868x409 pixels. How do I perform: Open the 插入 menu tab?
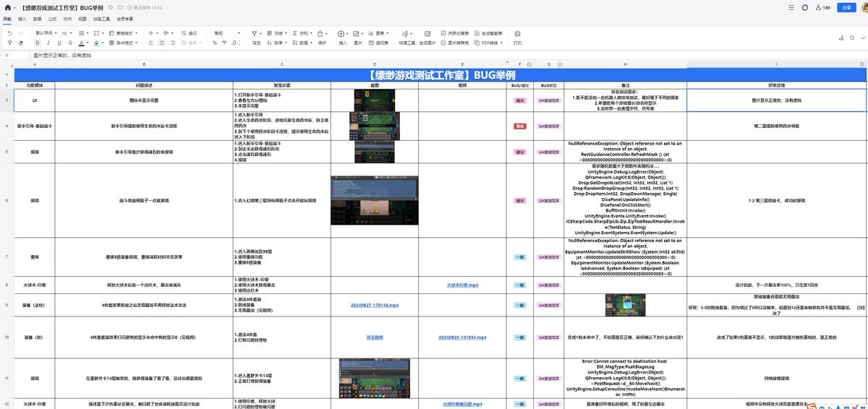pyautogui.click(x=22, y=19)
